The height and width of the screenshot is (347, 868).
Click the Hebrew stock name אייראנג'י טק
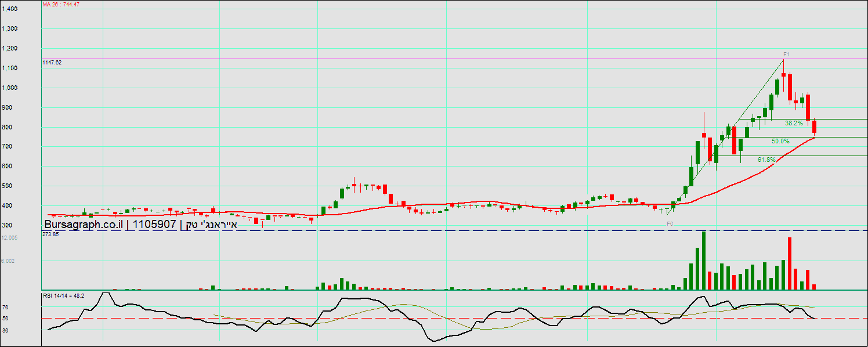pyautogui.click(x=209, y=225)
